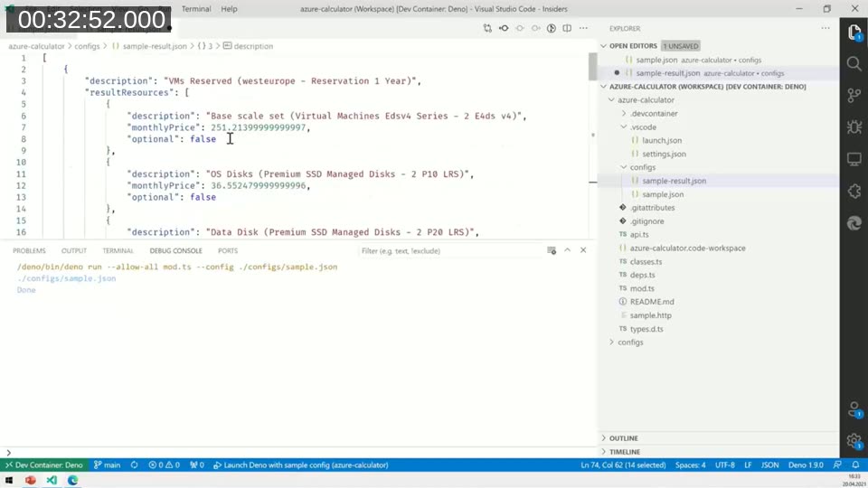Screen dimensions: 868x488
Task: Open Manage gear icon in activity bar
Action: coord(854,441)
